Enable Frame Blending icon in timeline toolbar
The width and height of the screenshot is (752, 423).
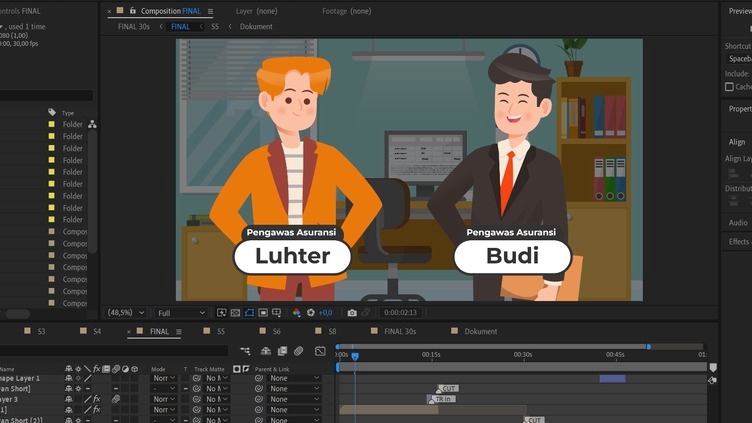point(282,351)
